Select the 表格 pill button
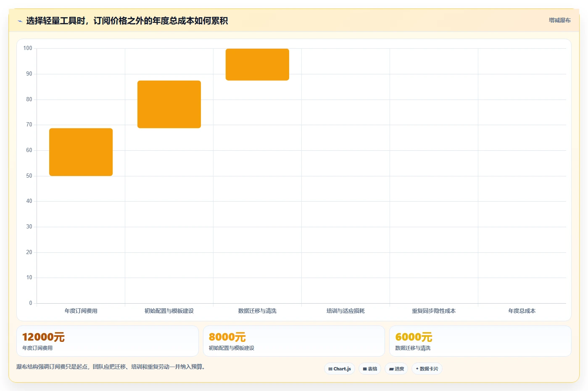Image resolution: width=588 pixels, height=391 pixels. (370, 369)
